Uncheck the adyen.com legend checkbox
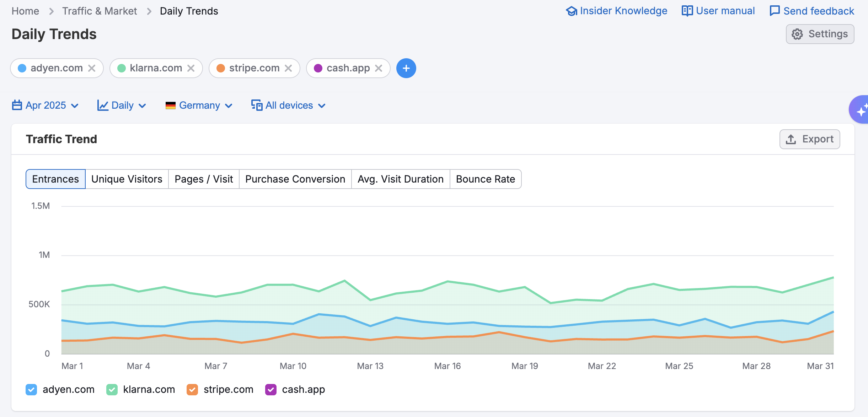 (x=31, y=390)
